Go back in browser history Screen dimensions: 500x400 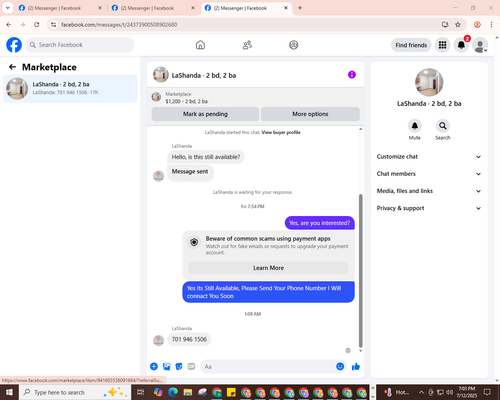pyautogui.click(x=9, y=24)
